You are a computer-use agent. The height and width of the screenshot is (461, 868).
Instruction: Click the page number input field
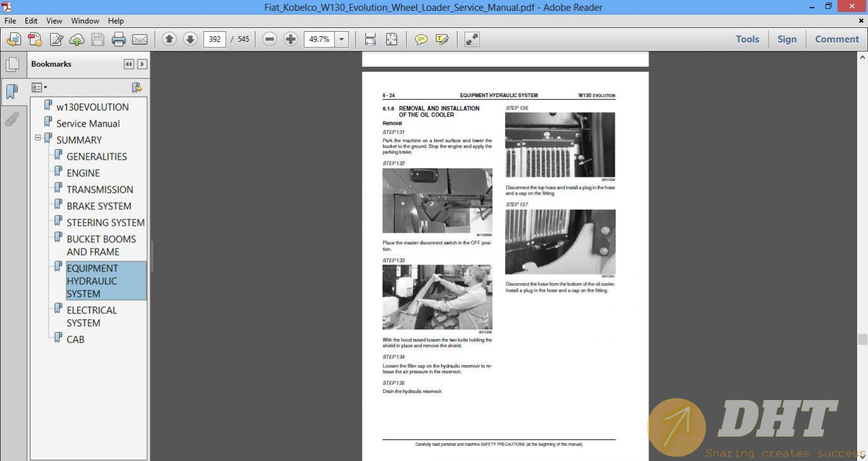pos(214,39)
